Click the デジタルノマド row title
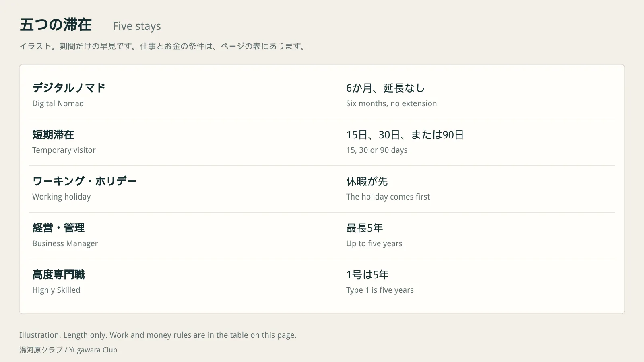Screen dimensions: 644x362 [69, 88]
